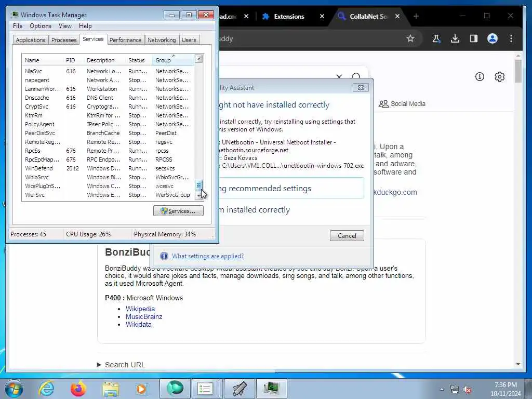Open the Social Media search category

[402, 104]
